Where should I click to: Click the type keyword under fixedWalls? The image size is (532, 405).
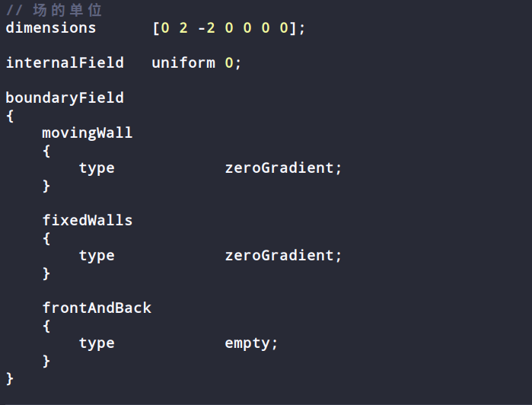[x=97, y=256]
